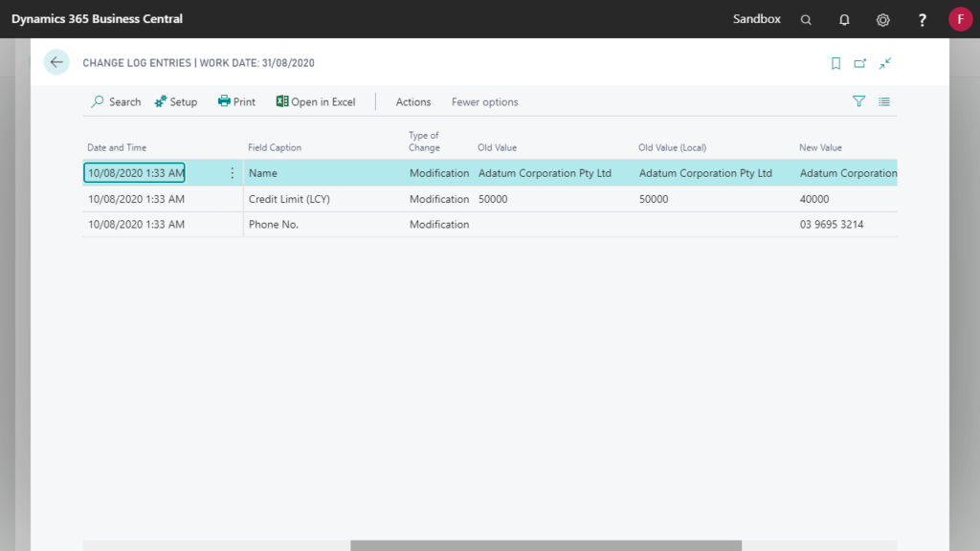Open the Search function in the toolbar

click(x=115, y=101)
